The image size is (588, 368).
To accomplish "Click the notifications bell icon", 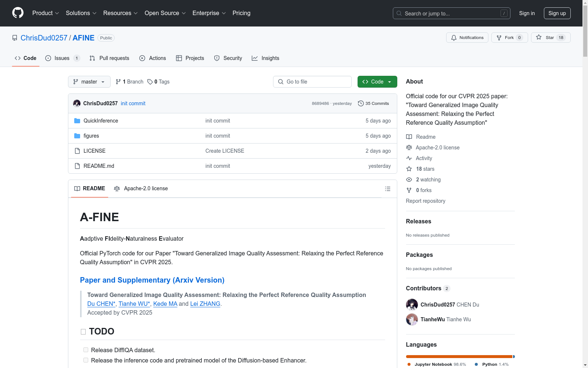I will (454, 38).
